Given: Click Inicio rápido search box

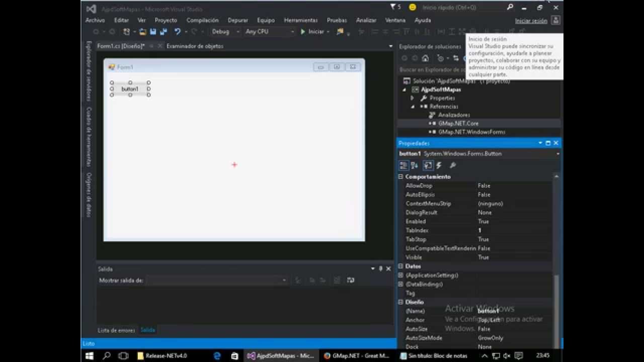Looking at the screenshot, I should tap(462, 8).
